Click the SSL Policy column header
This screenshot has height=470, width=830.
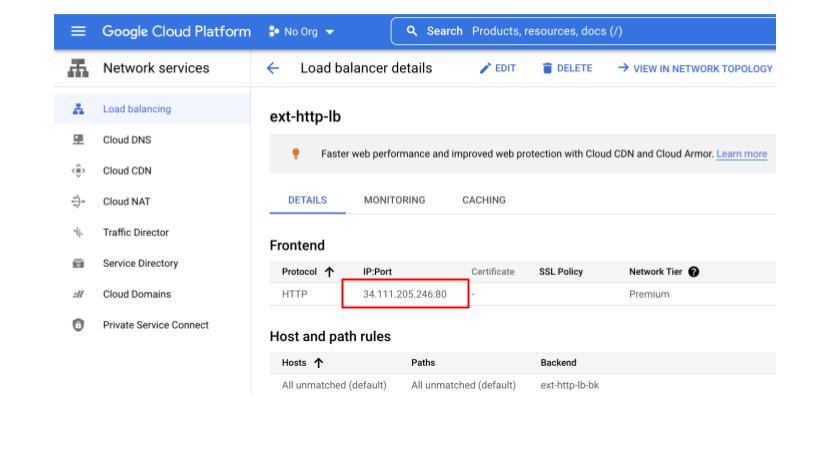(561, 272)
